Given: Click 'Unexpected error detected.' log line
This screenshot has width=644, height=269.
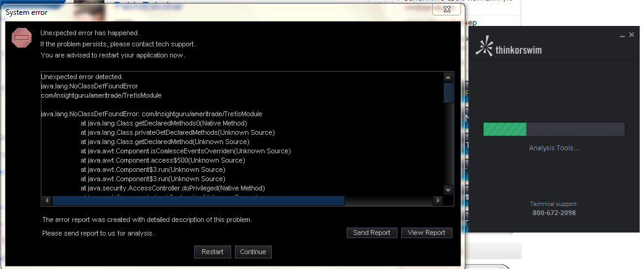Looking at the screenshot, I should (82, 77).
